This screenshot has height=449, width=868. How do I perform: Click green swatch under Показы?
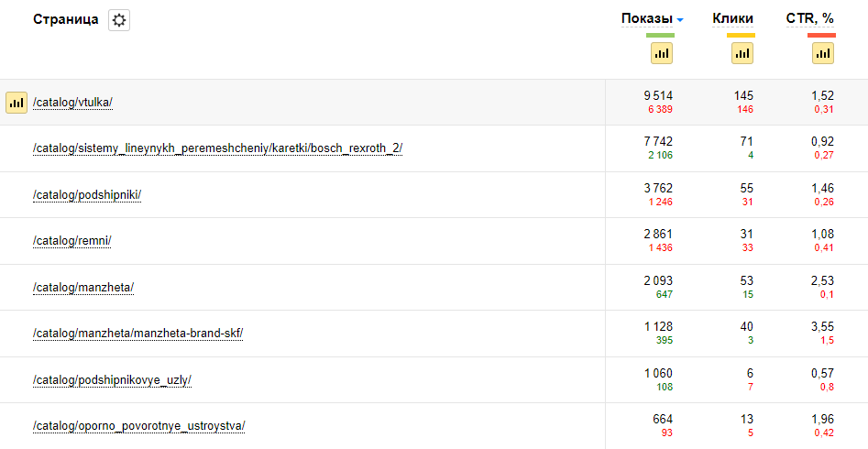pos(660,36)
